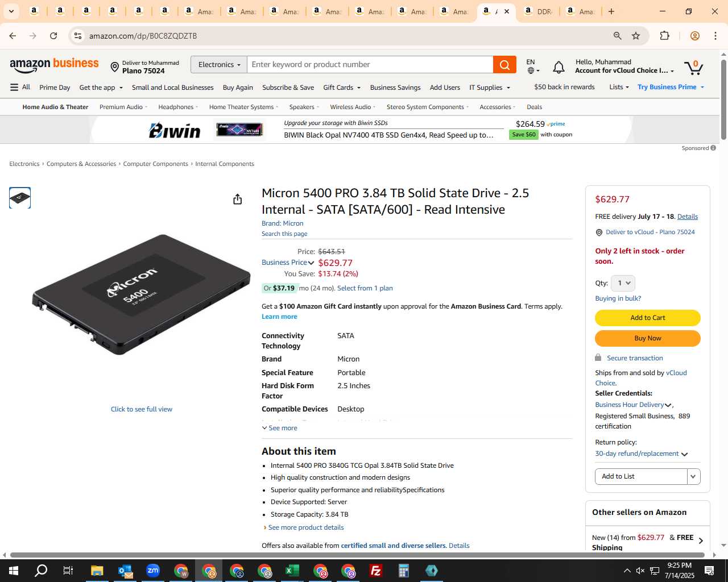
Task: Open See more product details link
Action: [x=305, y=527]
